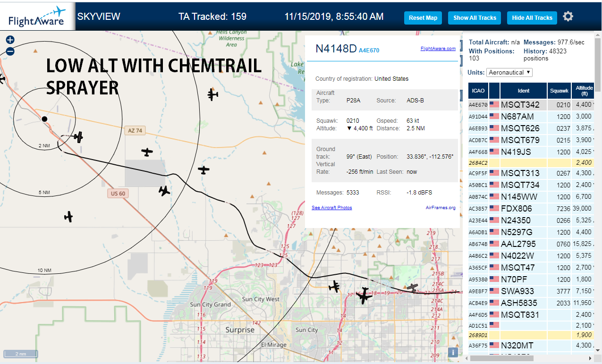Sort table by the Squawk column header
Viewport: 602px width, 364px height.
coord(560,91)
